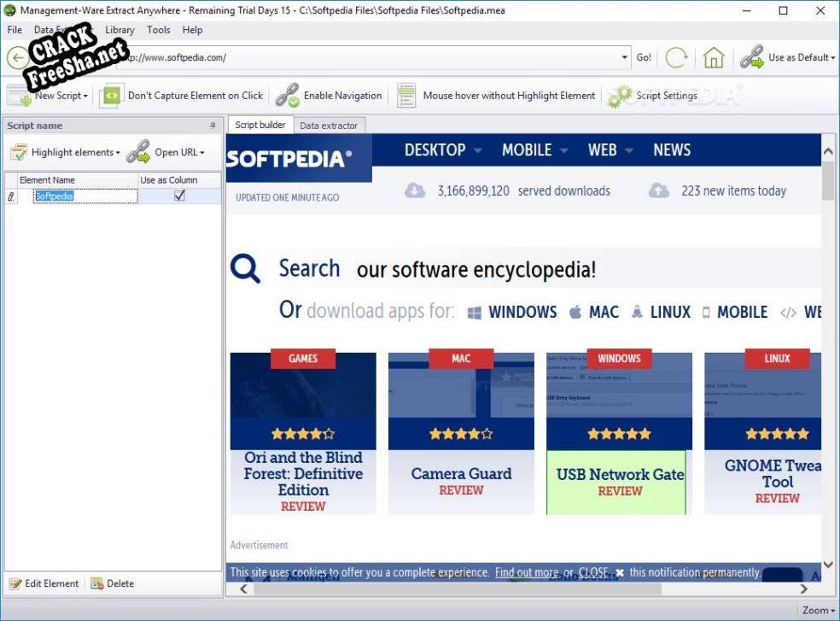Expand the URL address bar dropdown
840x621 pixels.
coord(625,58)
